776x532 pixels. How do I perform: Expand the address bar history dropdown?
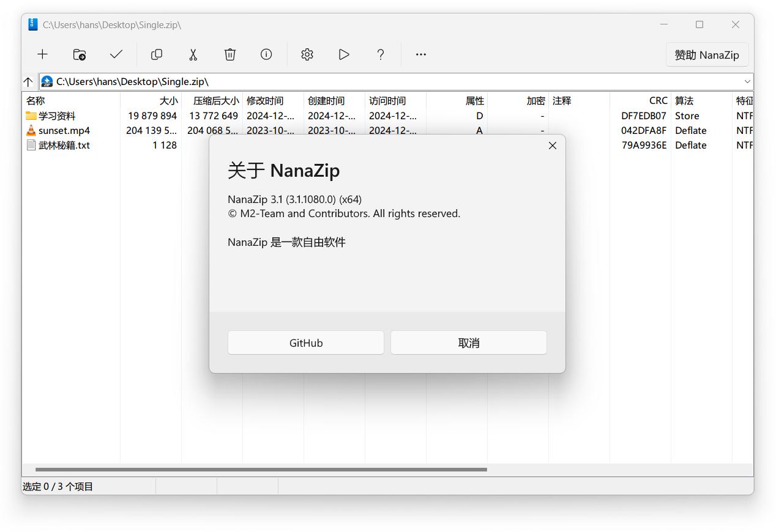coord(747,81)
